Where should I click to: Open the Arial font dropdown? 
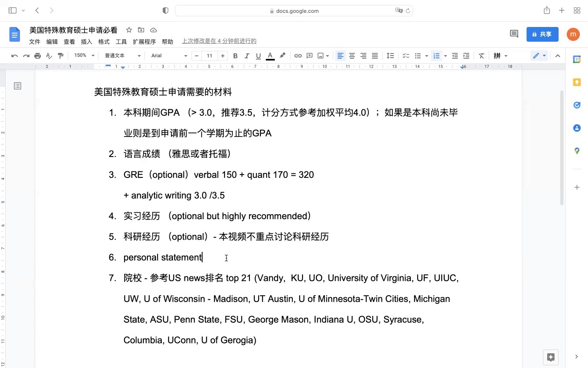point(169,56)
